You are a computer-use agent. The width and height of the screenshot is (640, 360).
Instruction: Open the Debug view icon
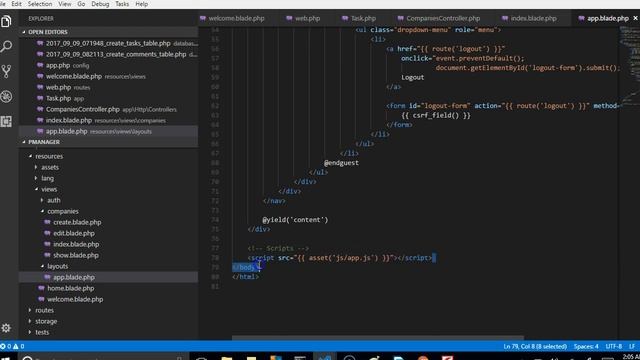pyautogui.click(x=6, y=97)
